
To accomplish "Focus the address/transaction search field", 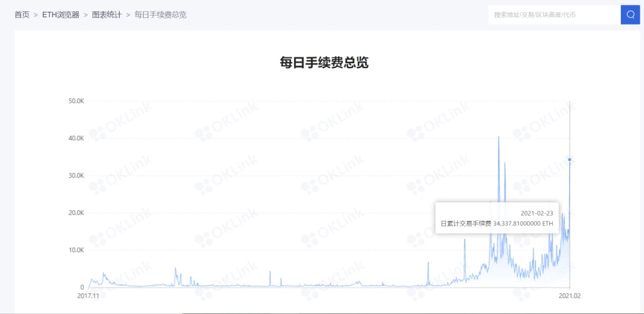I will click(x=555, y=15).
